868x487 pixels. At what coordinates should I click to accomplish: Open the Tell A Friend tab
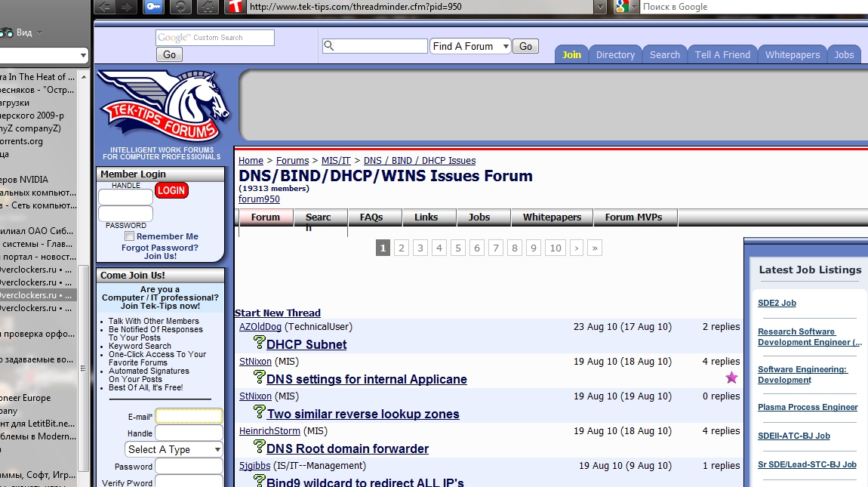coord(722,55)
